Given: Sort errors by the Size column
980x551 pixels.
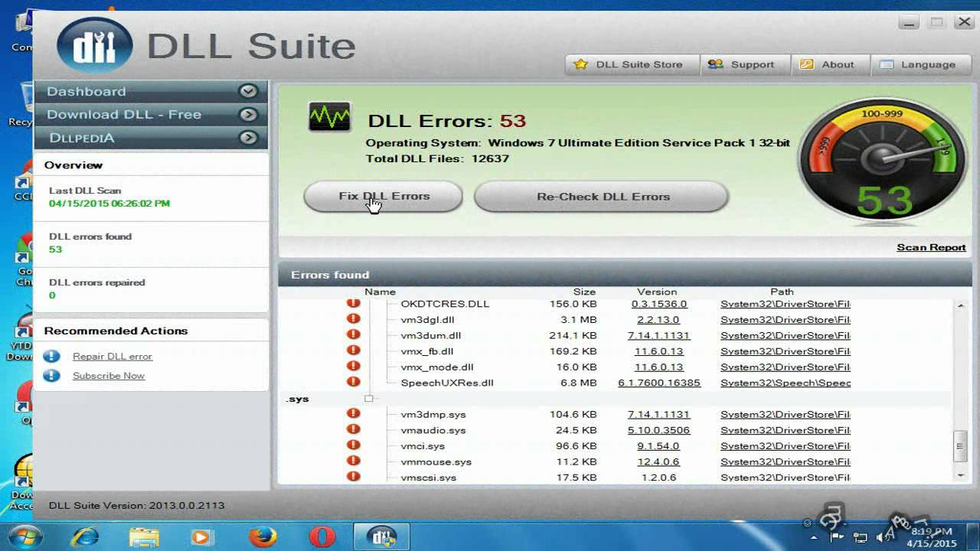Looking at the screenshot, I should pyautogui.click(x=584, y=292).
